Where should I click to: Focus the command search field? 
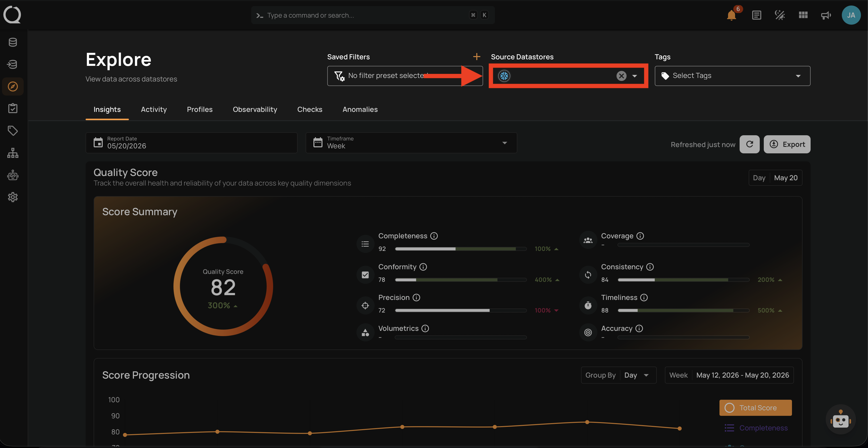[x=373, y=15]
